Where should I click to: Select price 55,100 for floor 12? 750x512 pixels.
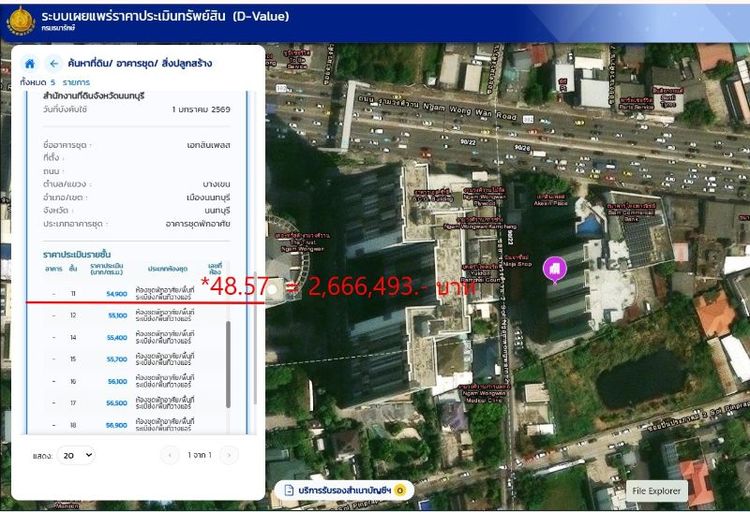tap(118, 315)
